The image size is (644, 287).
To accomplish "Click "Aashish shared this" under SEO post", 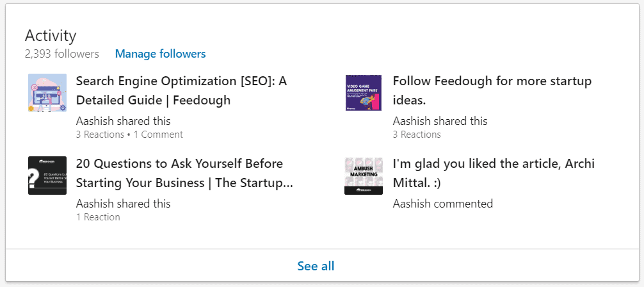I will tap(123, 121).
